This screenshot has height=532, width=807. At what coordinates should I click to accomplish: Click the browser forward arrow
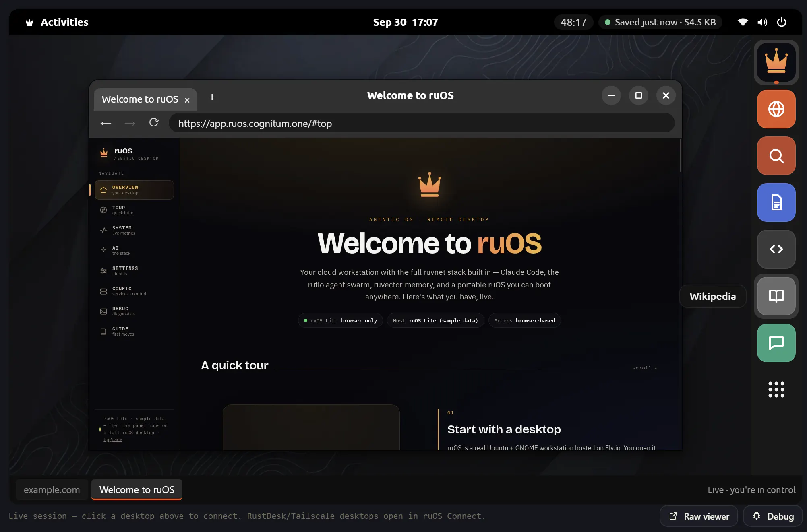(130, 123)
